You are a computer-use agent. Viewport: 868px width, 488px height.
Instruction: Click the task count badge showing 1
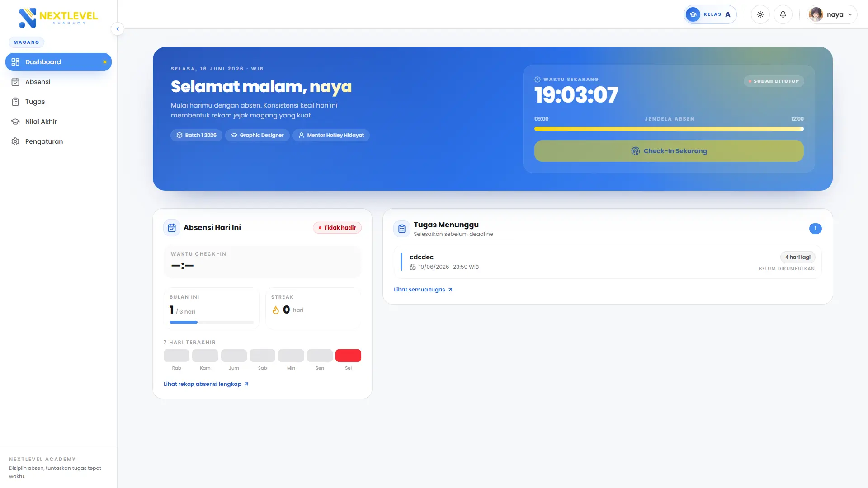tap(816, 229)
